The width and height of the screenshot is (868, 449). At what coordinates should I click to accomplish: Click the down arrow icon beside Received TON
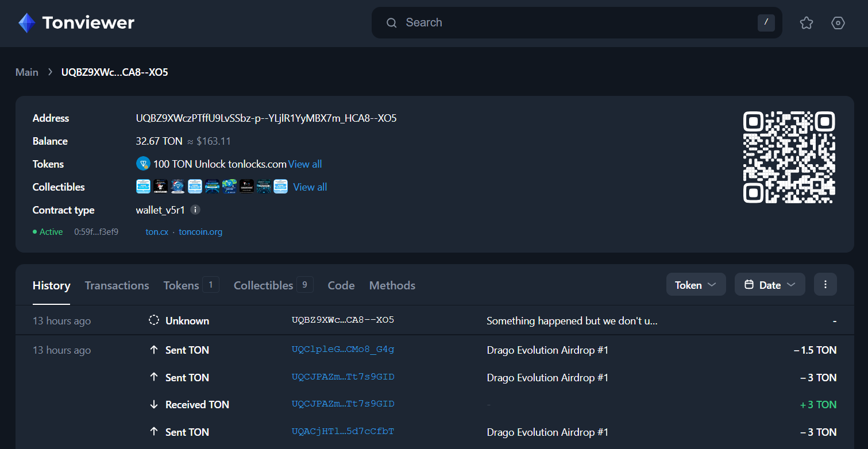[153, 404]
